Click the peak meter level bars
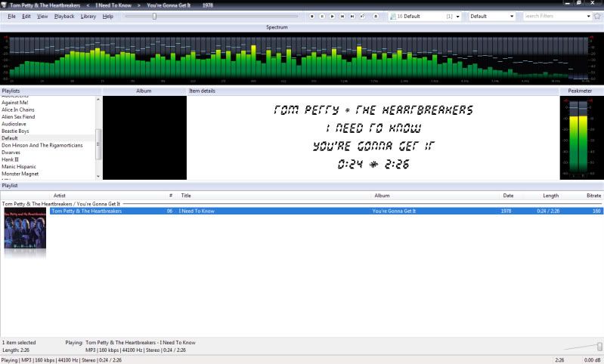This screenshot has height=364, width=604. coord(578,137)
